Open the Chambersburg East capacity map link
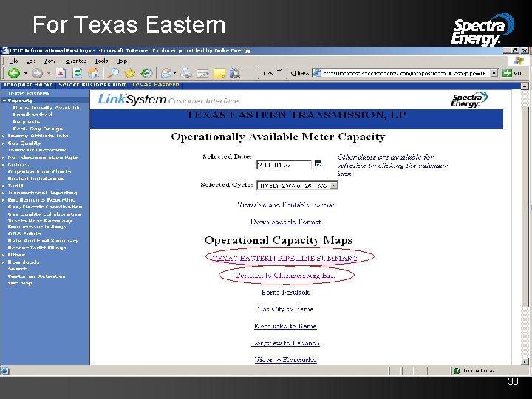 [x=285, y=275]
